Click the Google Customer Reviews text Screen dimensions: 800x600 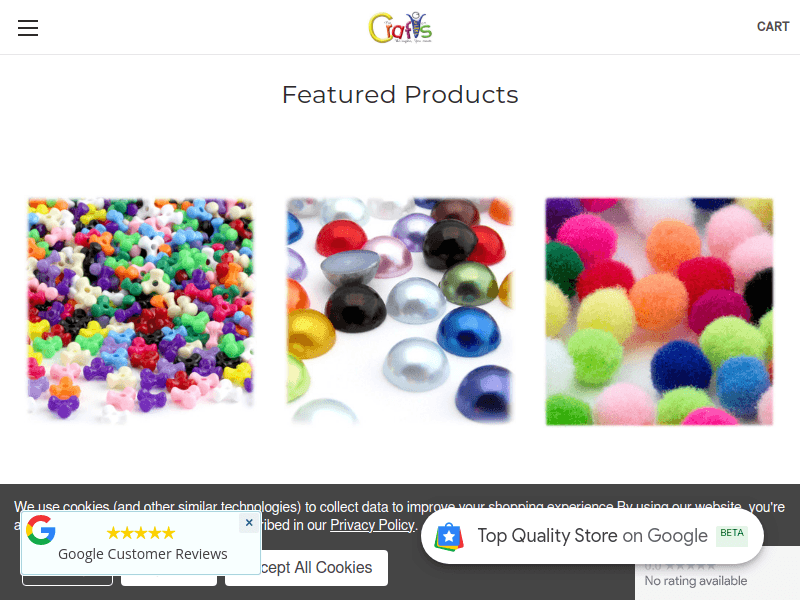tap(142, 553)
